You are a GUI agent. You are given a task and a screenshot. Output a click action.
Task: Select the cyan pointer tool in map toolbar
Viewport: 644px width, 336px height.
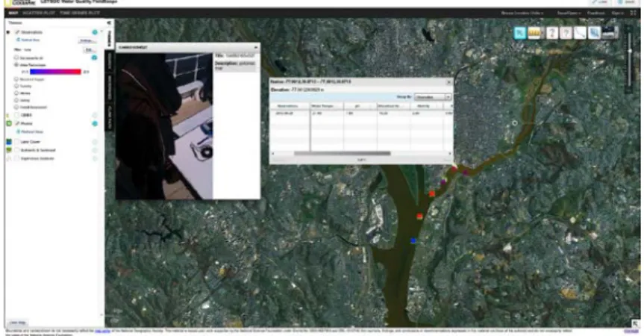[520, 33]
